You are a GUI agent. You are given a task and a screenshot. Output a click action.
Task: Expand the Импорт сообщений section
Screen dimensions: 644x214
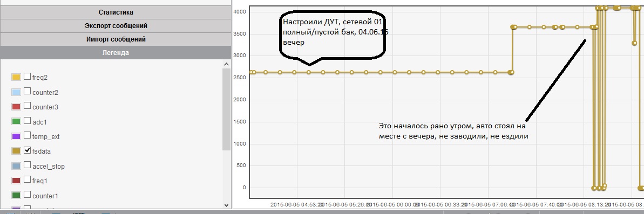tap(116, 39)
